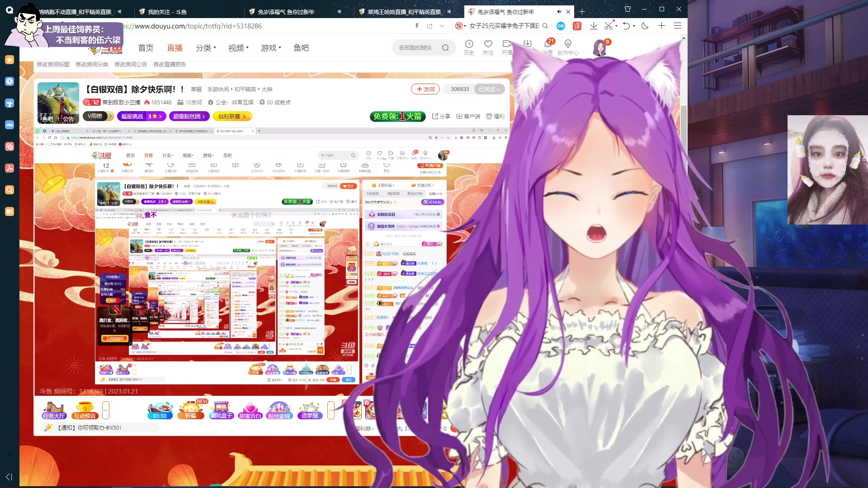Open the 关注 heart icon in header

click(x=488, y=47)
